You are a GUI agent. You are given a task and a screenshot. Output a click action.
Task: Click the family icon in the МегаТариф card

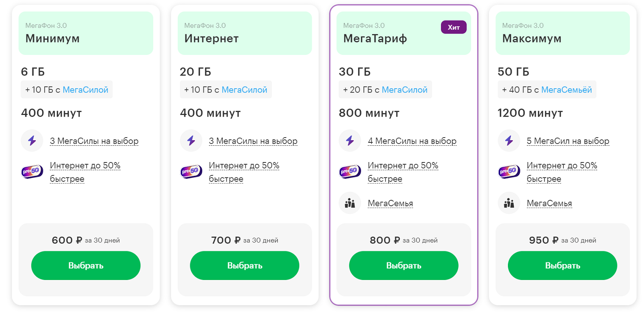pos(350,203)
